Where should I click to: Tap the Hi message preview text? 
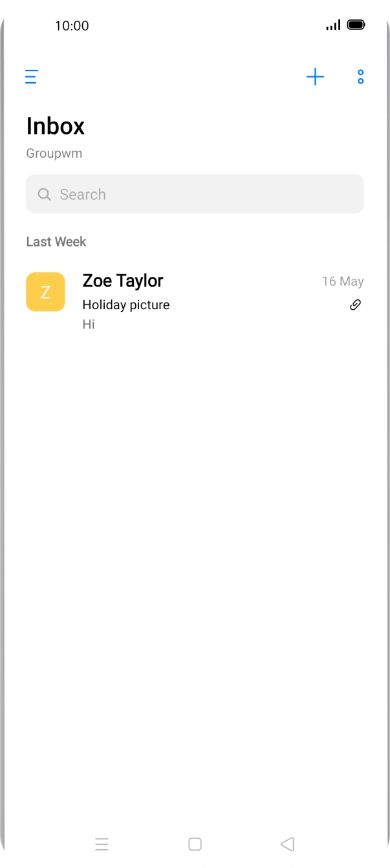point(89,324)
